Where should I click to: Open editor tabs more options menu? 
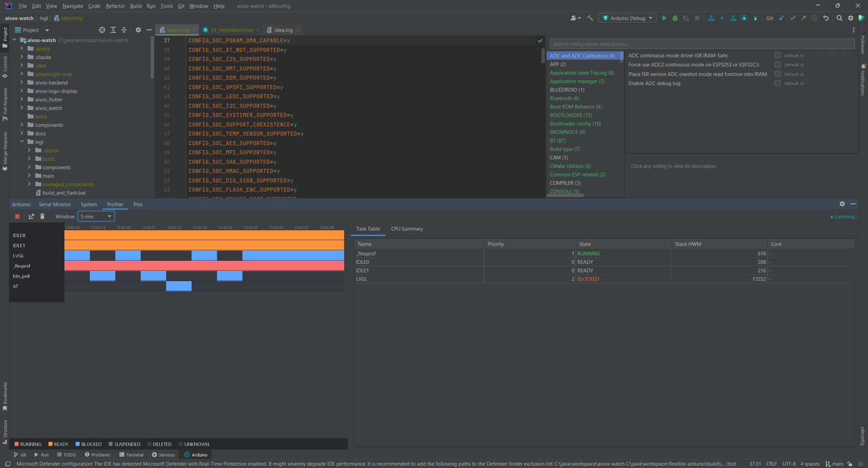point(853,30)
